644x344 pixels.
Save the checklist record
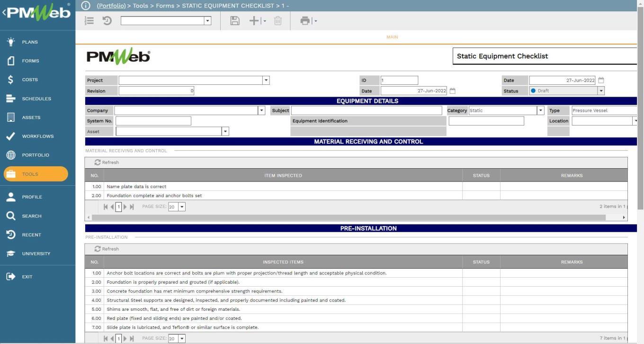point(234,20)
